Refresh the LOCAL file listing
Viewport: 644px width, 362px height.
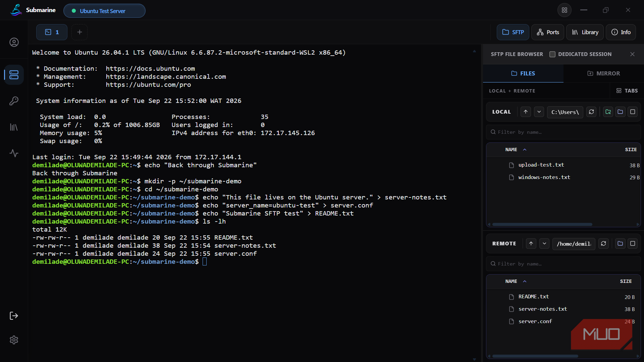pyautogui.click(x=592, y=112)
